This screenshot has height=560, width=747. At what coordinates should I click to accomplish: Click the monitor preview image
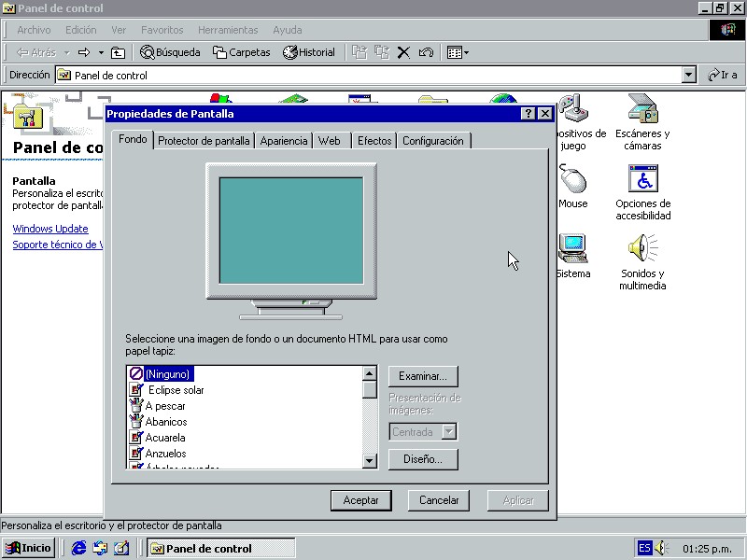pos(291,241)
